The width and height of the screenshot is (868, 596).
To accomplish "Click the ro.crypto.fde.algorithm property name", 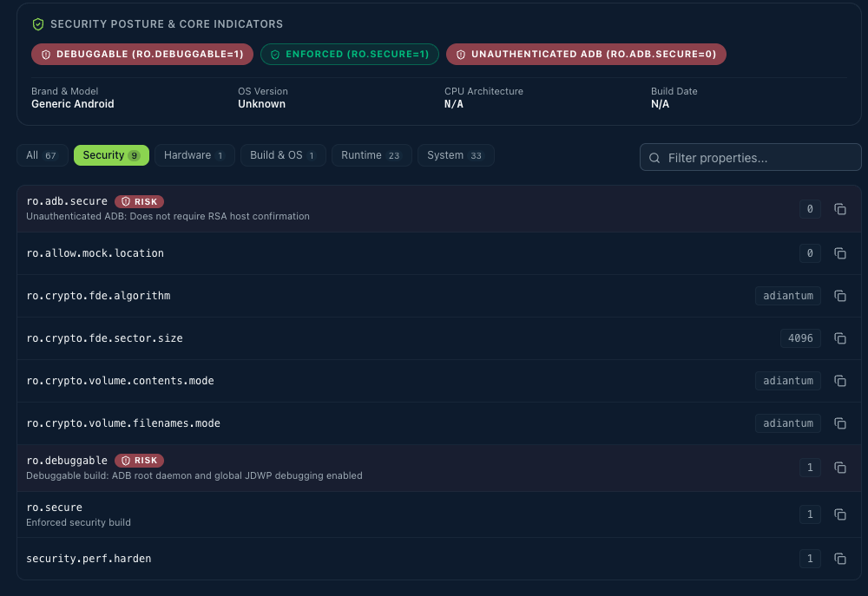I will click(99, 296).
